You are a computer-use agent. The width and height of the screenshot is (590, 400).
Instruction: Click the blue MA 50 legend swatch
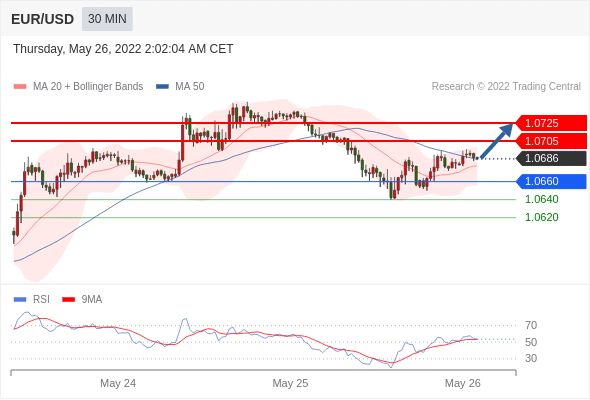162,87
